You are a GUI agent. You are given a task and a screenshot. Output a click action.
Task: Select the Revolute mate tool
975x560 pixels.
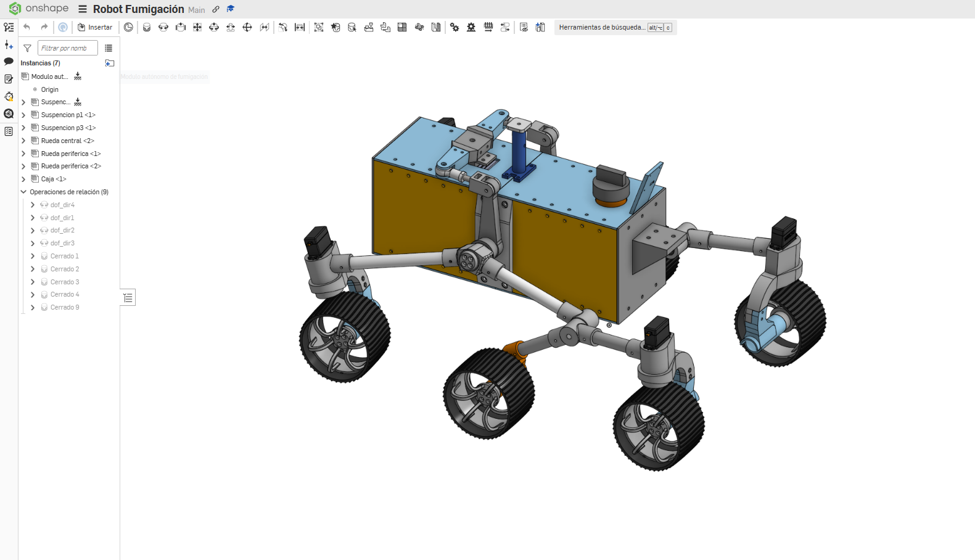pyautogui.click(x=163, y=27)
